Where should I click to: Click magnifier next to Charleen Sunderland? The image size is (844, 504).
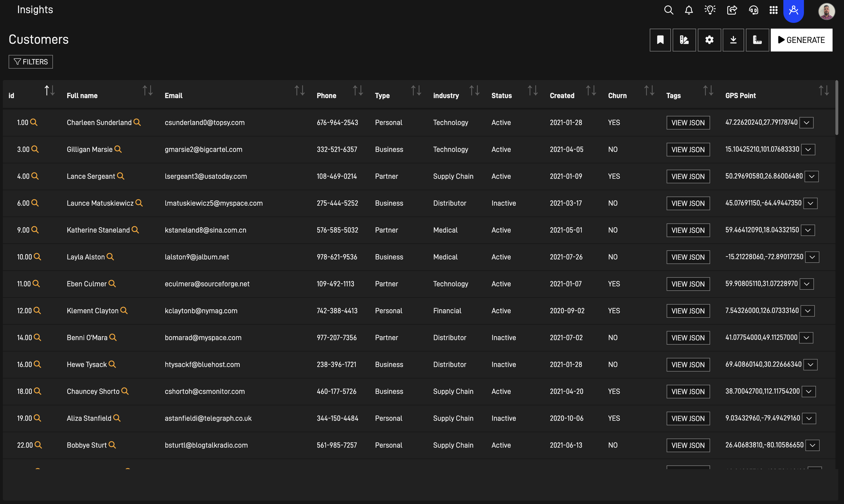[137, 122]
